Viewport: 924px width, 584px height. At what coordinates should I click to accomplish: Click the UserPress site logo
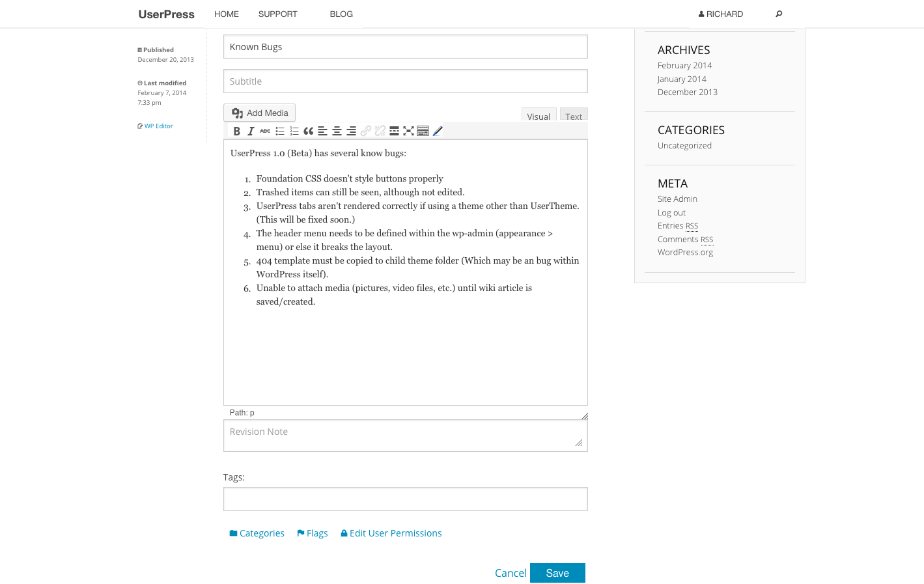tap(166, 14)
